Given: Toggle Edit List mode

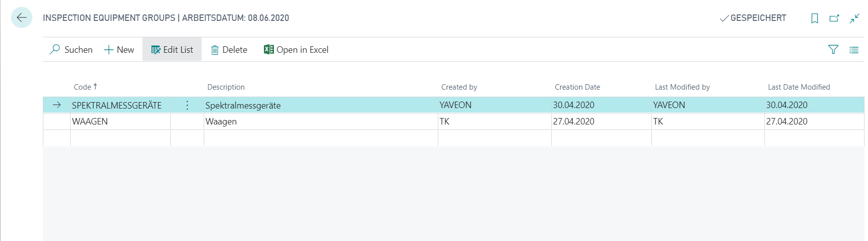Looking at the screenshot, I should point(172,50).
